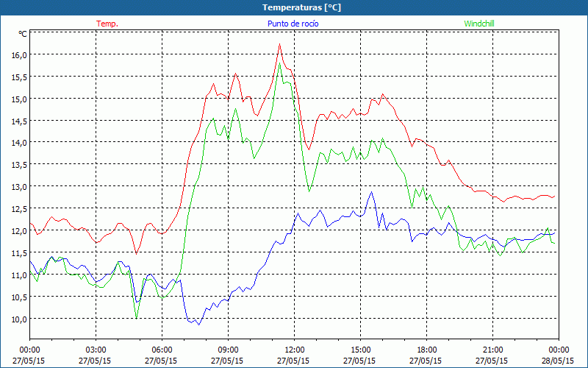The width and height of the screenshot is (588, 368).
Task: Click the 15,5 y-axis label
Action: coord(19,77)
